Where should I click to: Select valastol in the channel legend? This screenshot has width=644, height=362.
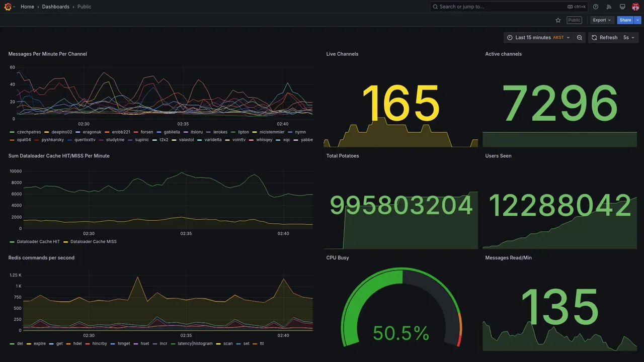click(x=187, y=140)
